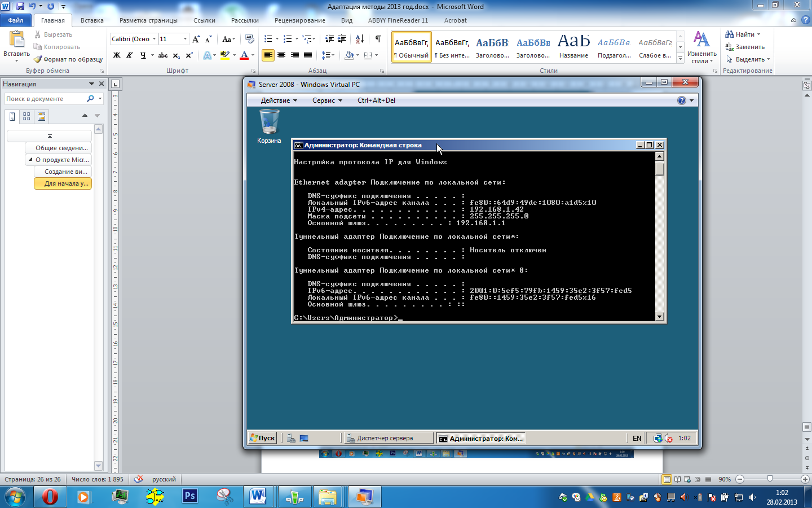
Task: Click the Increase Indent icon
Action: 342,39
